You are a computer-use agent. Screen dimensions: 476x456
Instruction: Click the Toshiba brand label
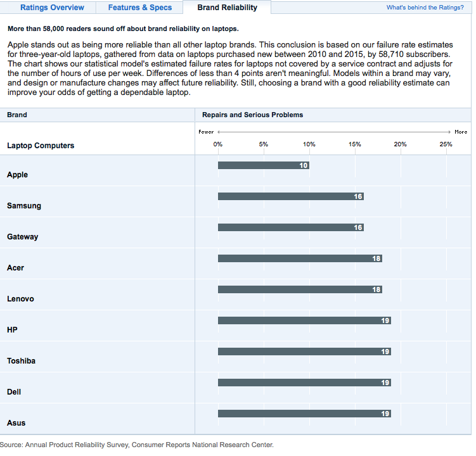(x=22, y=361)
